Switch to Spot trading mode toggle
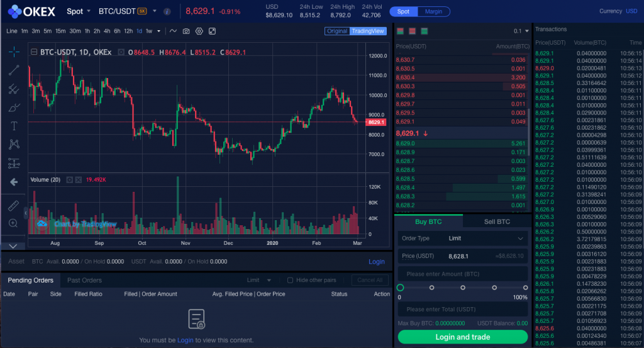This screenshot has height=348, width=644. [403, 11]
